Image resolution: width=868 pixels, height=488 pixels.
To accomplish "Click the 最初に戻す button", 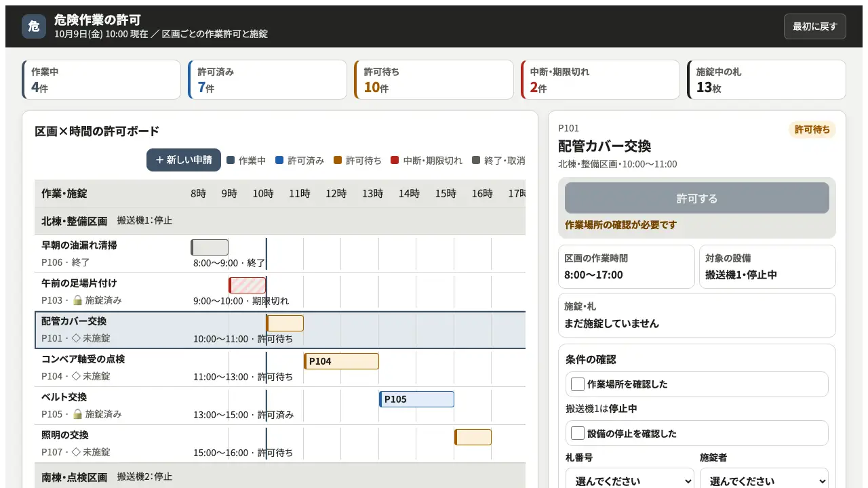I will 814,26.
